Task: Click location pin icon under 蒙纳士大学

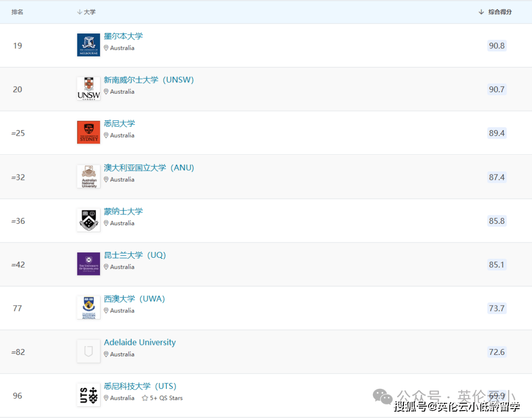Action: pyautogui.click(x=106, y=223)
